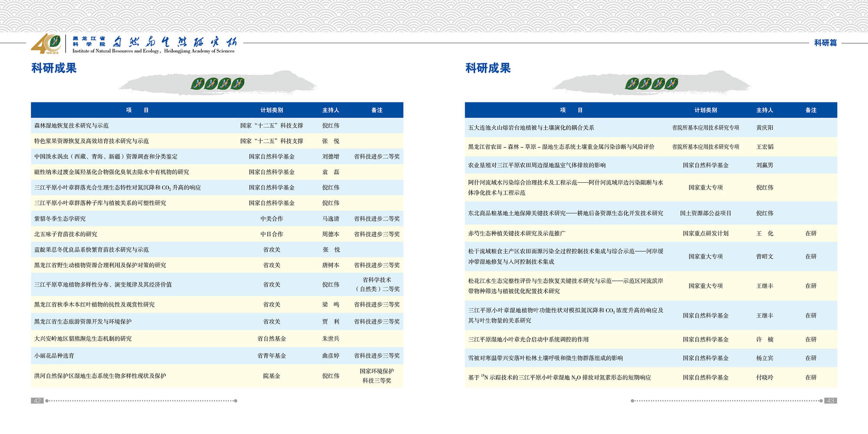
Task: Click the 国土资源部公益项目 plan category
Action: (x=706, y=213)
